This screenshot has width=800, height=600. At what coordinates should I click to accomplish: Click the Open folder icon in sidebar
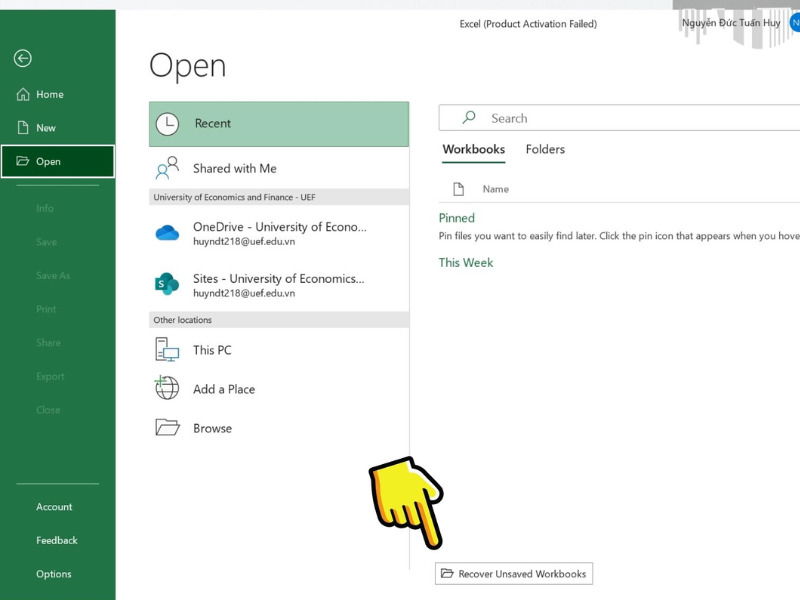pos(23,161)
